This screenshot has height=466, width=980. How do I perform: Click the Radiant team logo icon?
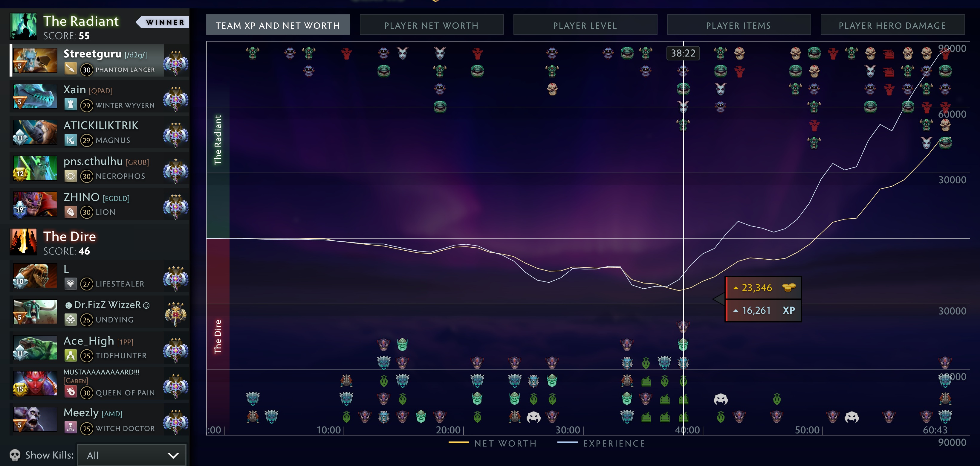coord(24,27)
